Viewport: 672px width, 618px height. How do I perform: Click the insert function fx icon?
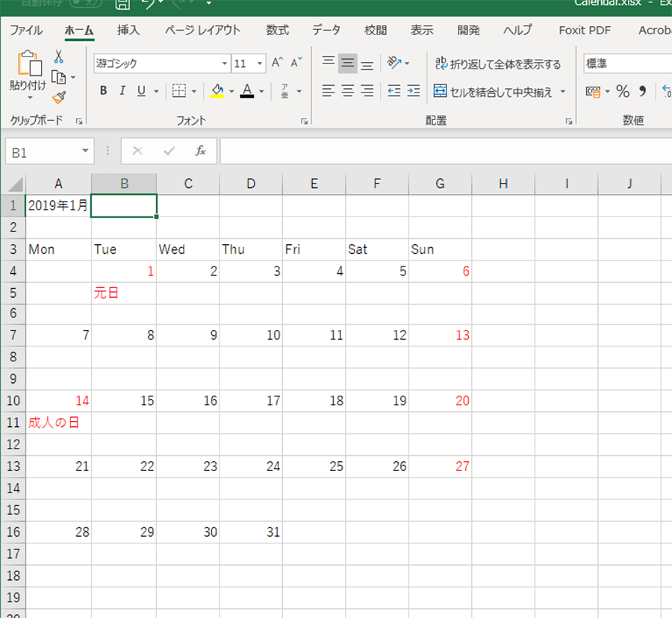click(x=200, y=151)
